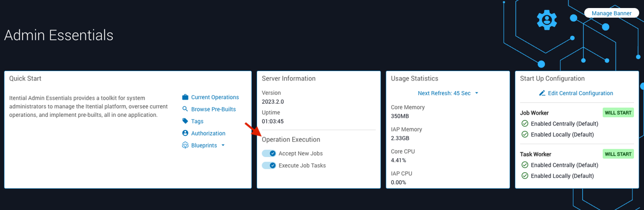The height and width of the screenshot is (210, 644).
Task: Open the Authorization link
Action: tap(208, 133)
